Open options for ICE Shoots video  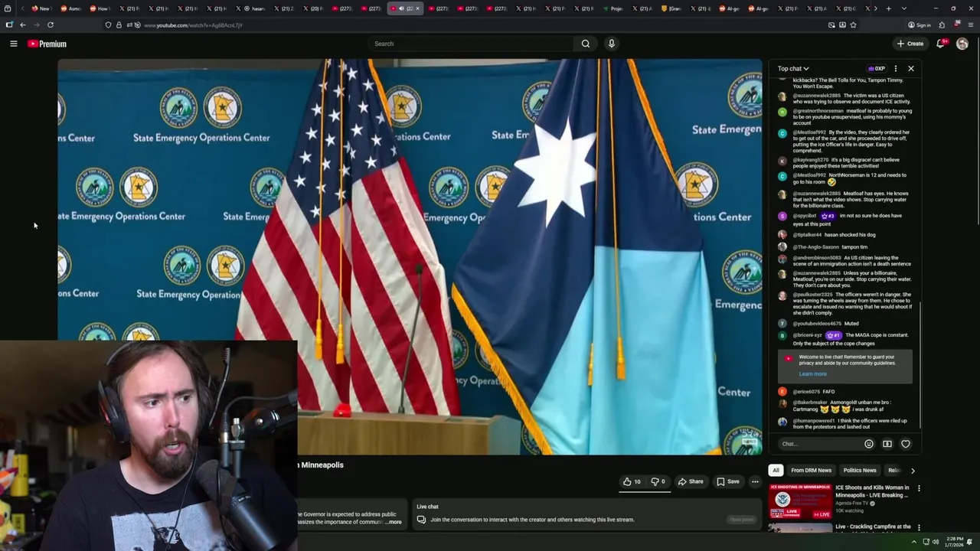tap(919, 488)
